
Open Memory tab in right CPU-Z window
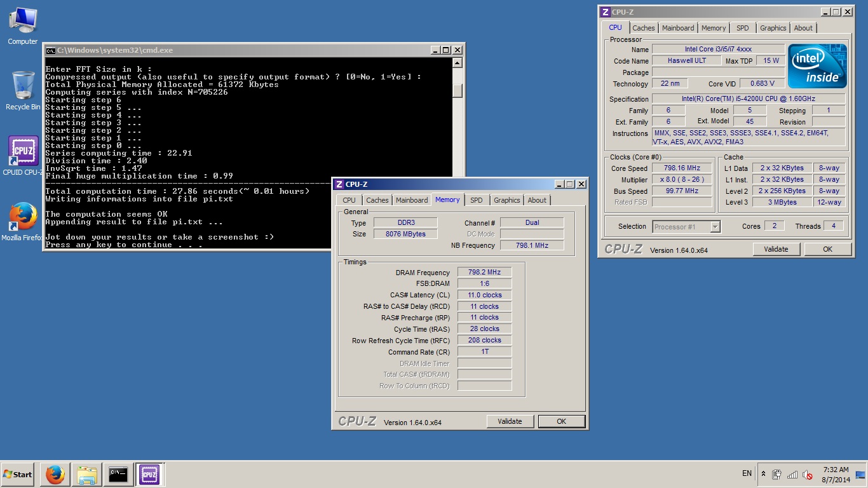coord(714,28)
